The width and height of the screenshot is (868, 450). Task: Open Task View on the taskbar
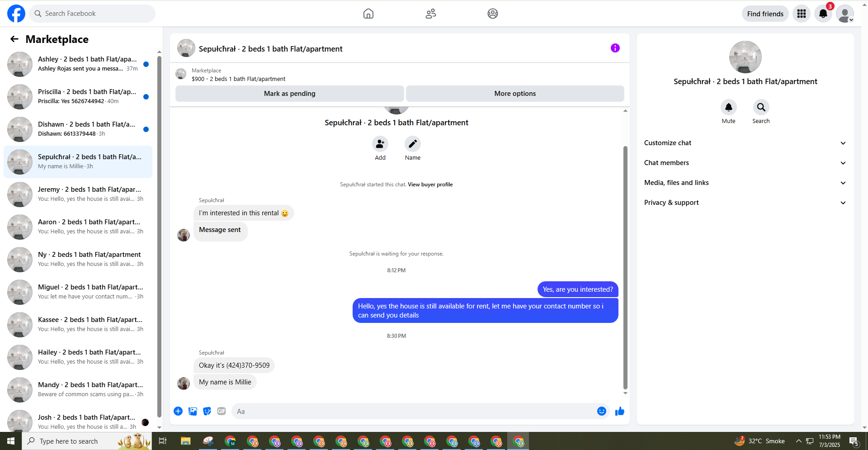coord(163,441)
